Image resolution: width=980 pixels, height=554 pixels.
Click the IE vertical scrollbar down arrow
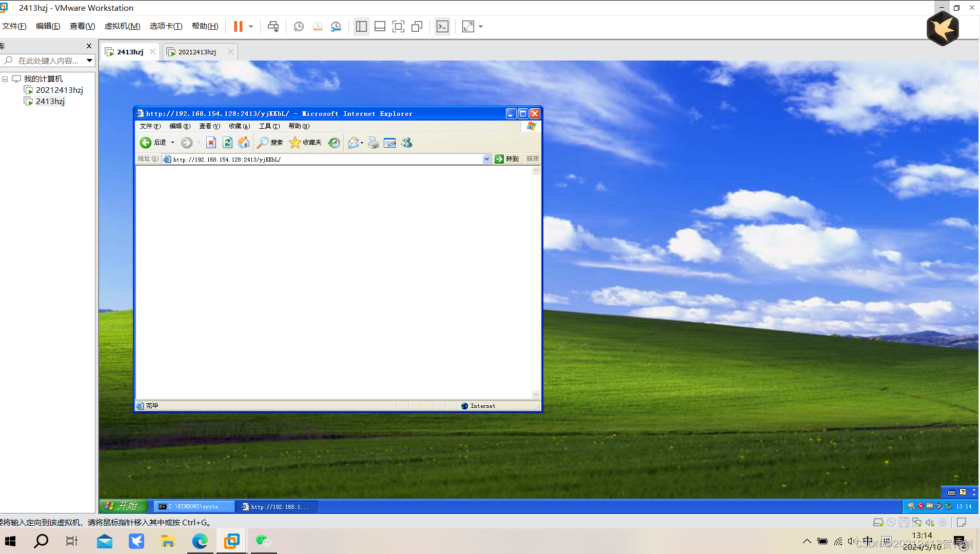pyautogui.click(x=536, y=394)
